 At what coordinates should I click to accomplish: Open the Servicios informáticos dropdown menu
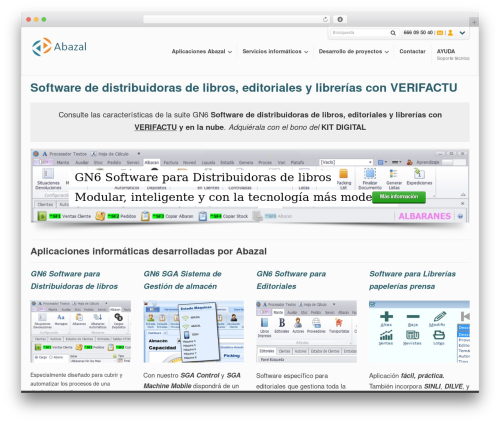[x=275, y=51]
